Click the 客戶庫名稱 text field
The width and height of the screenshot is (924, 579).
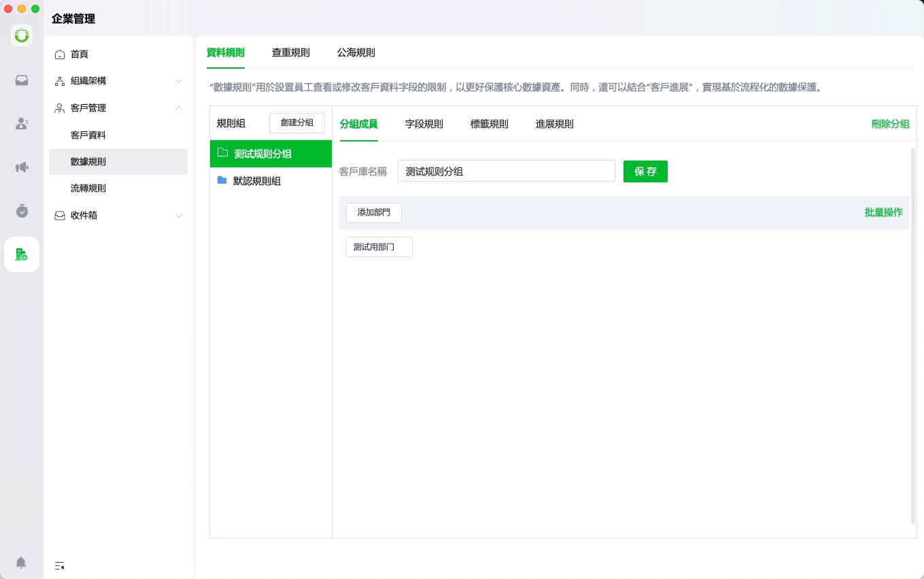(506, 171)
